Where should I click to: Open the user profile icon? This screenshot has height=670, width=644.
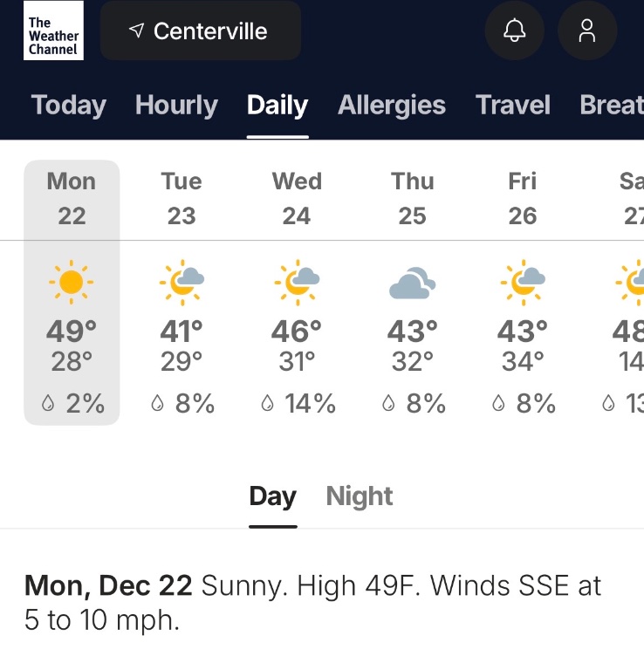point(587,31)
